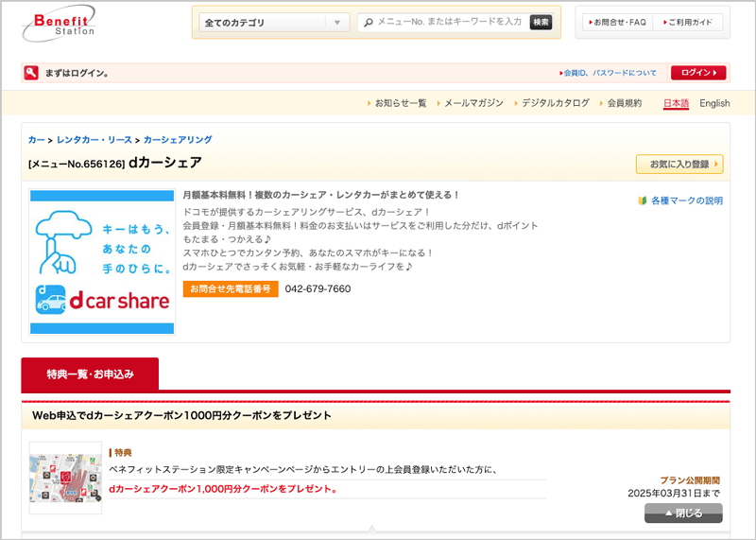Switch language to English
The width and height of the screenshot is (756, 540).
(x=714, y=103)
